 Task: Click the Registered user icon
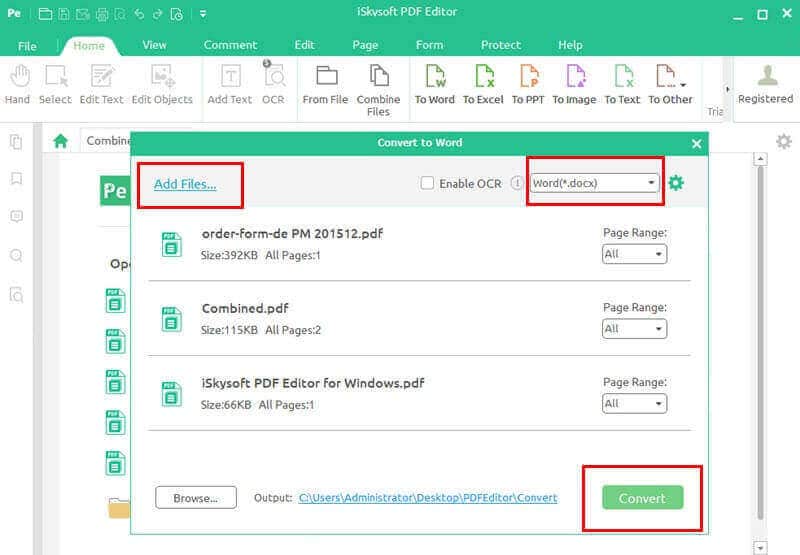tap(767, 75)
